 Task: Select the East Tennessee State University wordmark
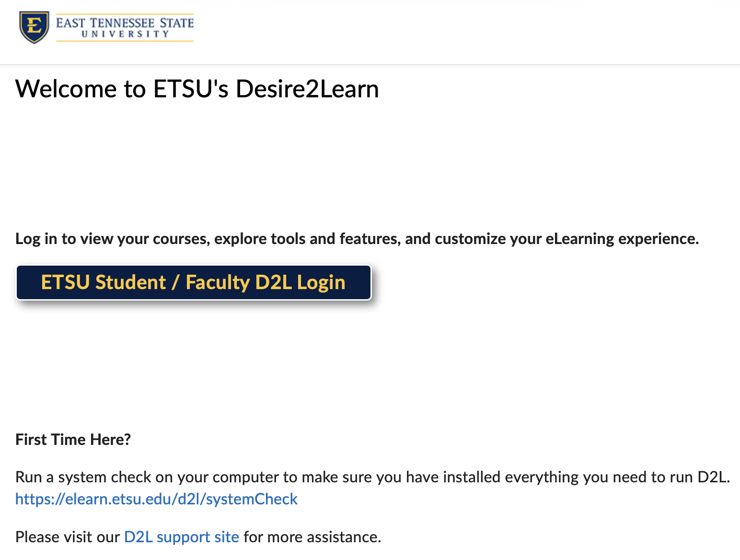[125, 27]
